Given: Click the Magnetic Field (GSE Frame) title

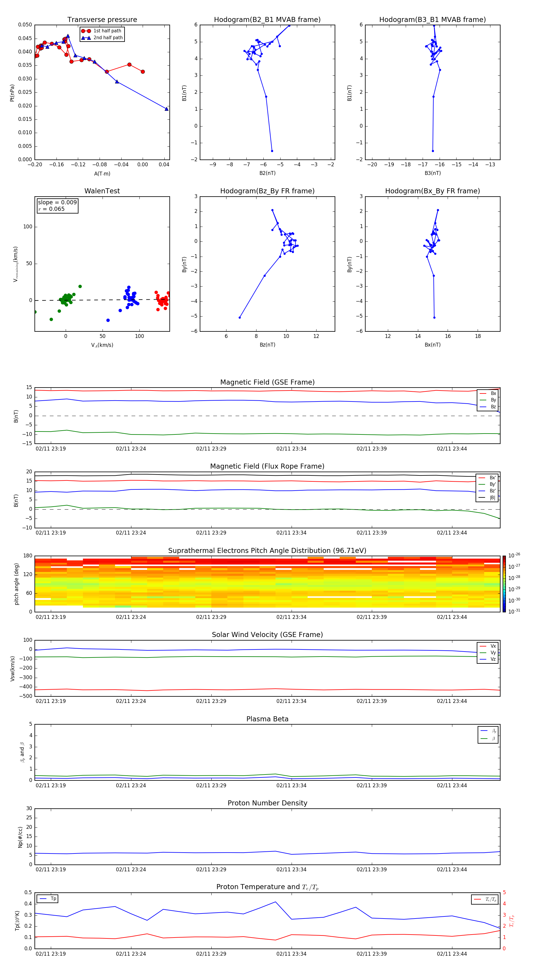Looking at the screenshot, I should 267,382.
